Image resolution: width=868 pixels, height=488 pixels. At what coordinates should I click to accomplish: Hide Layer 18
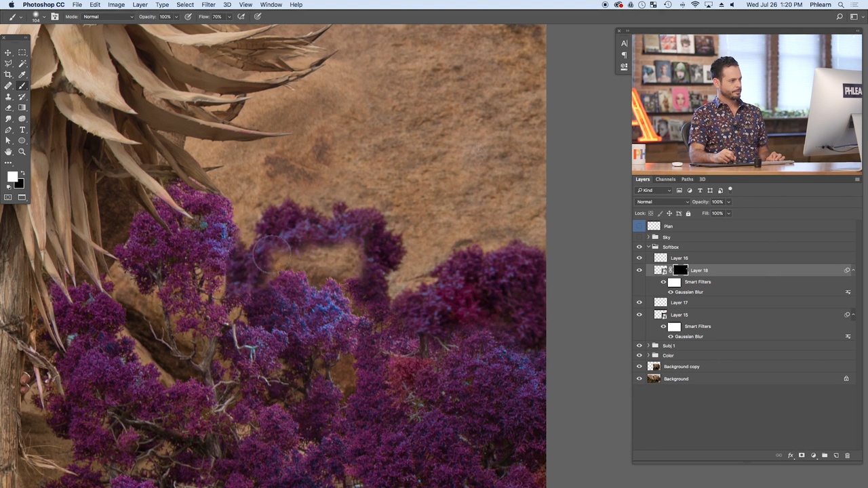[639, 270]
